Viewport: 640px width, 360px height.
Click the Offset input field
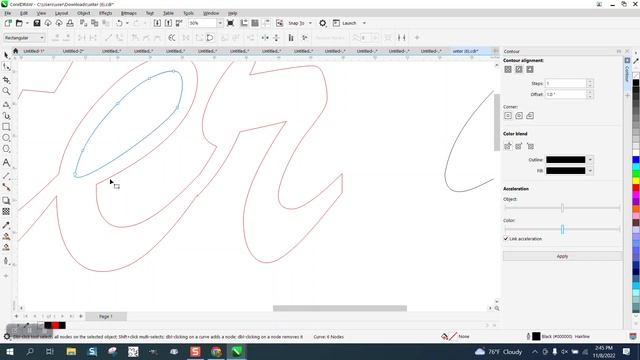[x=566, y=94]
